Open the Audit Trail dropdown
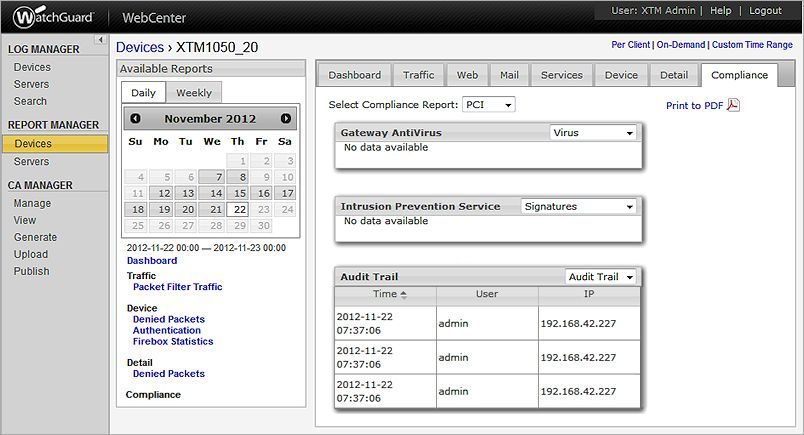The width and height of the screenshot is (804, 435). click(x=600, y=277)
